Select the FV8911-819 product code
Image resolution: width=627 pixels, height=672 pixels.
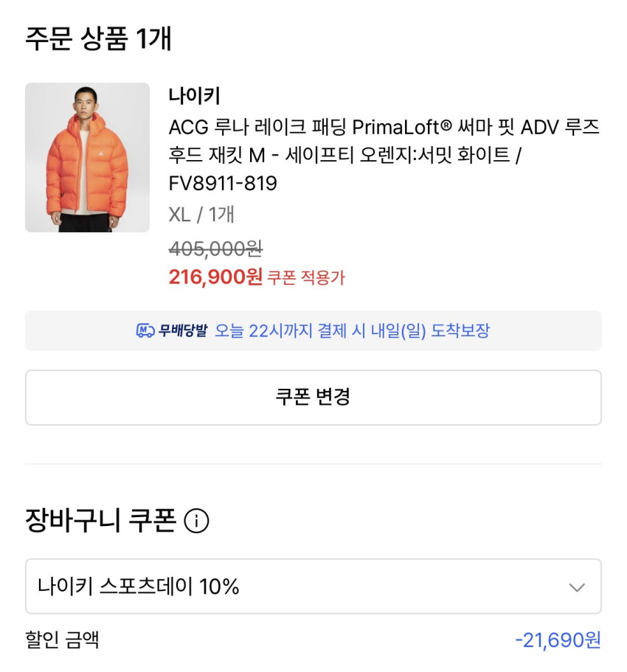coord(223,184)
